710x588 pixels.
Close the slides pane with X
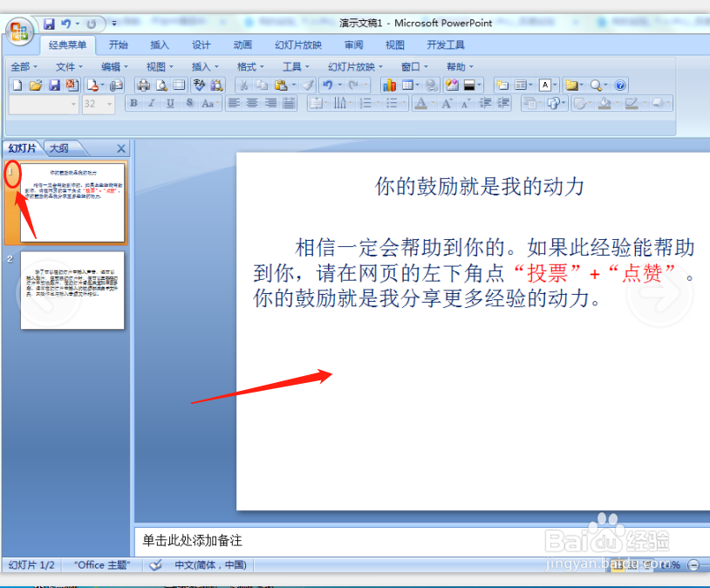coord(121,148)
